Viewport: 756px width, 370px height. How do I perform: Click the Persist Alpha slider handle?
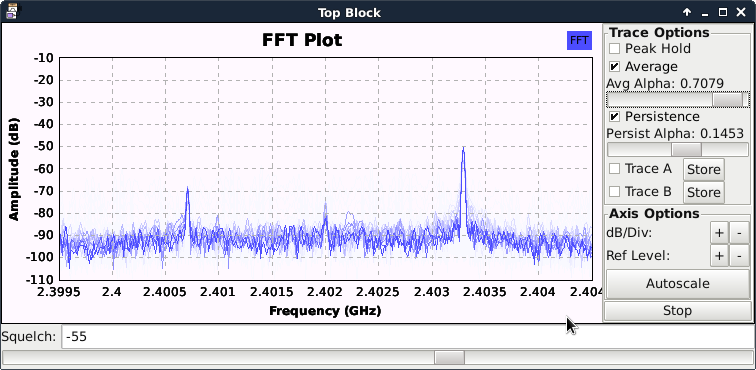tap(687, 150)
